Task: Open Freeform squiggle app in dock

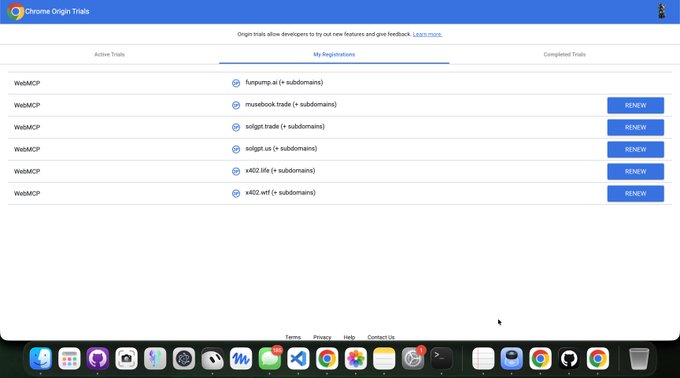Action: pos(241,358)
